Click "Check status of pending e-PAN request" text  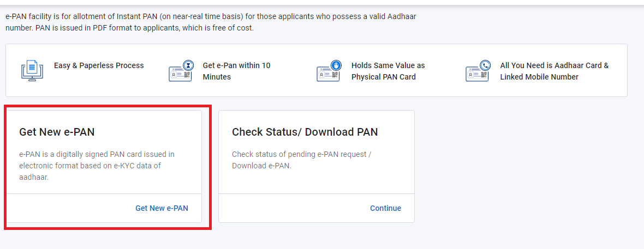(301, 154)
